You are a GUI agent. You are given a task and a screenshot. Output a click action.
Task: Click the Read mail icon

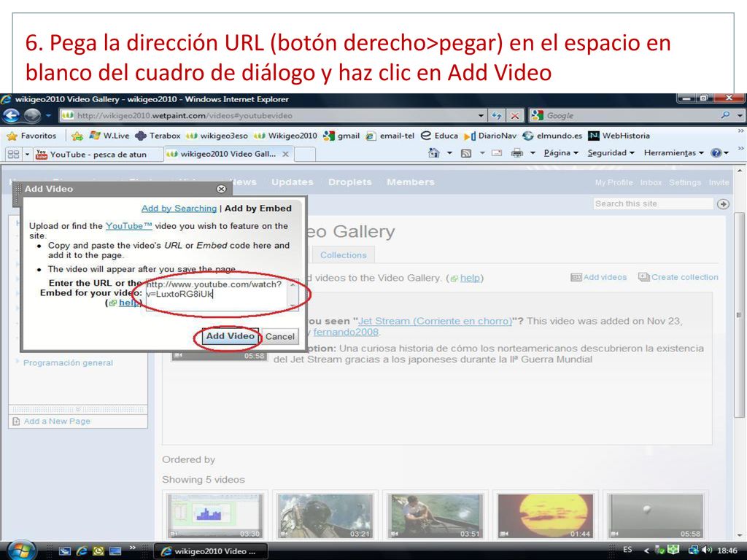[496, 153]
